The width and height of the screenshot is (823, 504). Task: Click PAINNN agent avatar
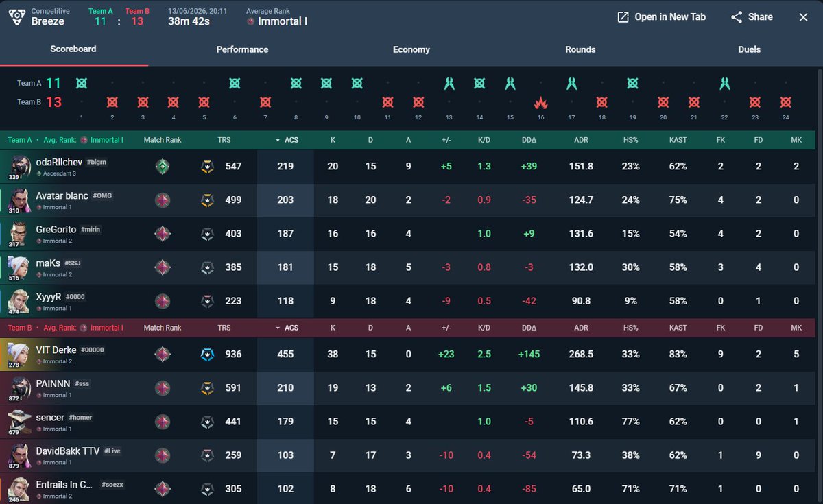tap(19, 389)
